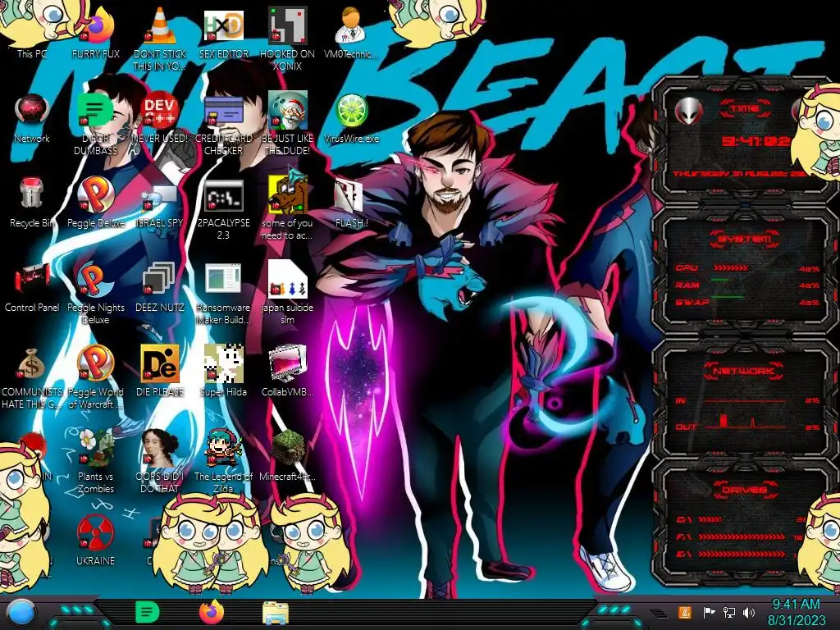This screenshot has height=630, width=840.
Task: Open the Control Panel icon
Action: click(x=32, y=287)
